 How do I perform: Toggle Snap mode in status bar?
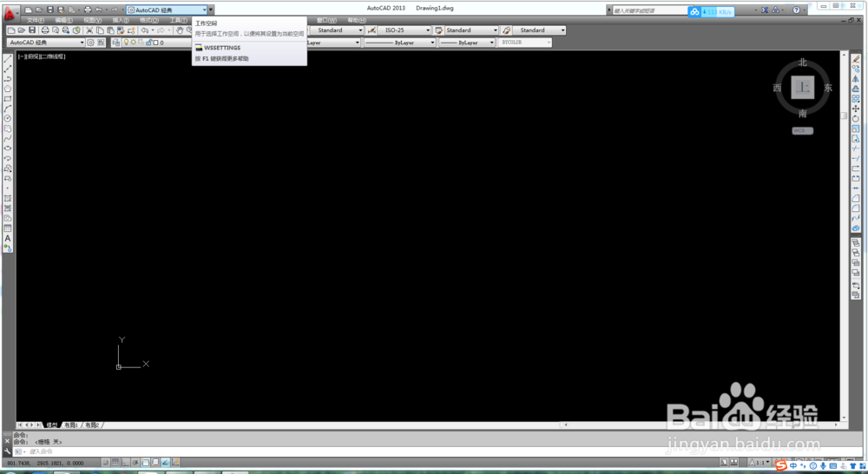point(105,463)
